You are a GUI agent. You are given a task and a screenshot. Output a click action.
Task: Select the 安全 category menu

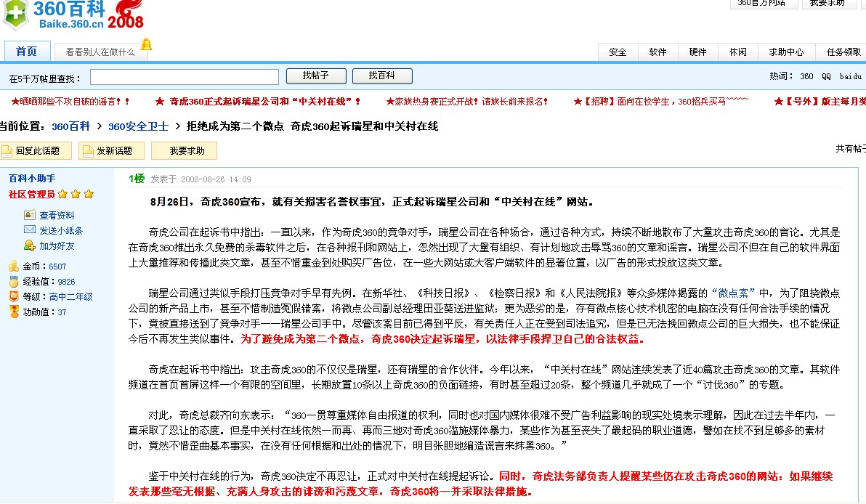point(618,52)
